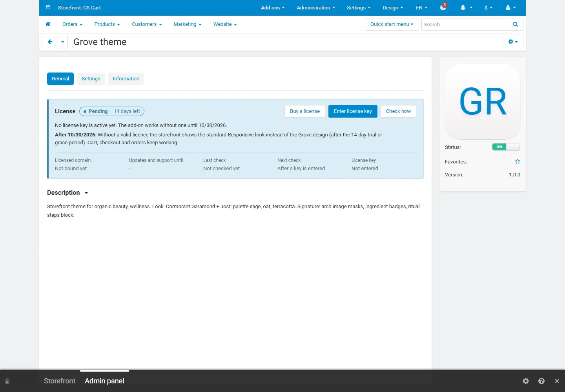Open the help icon with the red badge
This screenshot has width=565, height=392.
[443, 7]
